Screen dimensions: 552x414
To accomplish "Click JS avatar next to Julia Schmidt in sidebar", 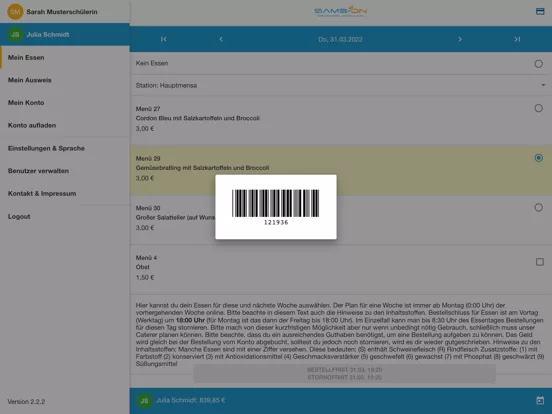I will click(15, 34).
